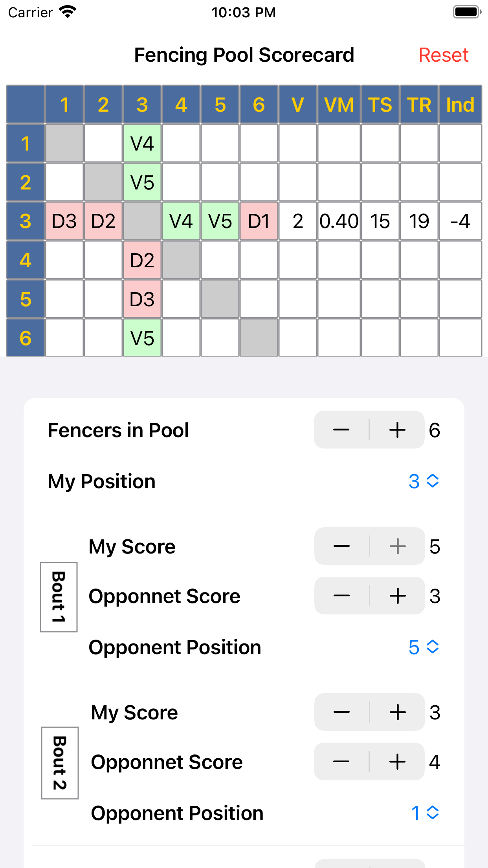The width and height of the screenshot is (488, 868).
Task: Tap the D1 cell in row 3
Action: coord(259,221)
